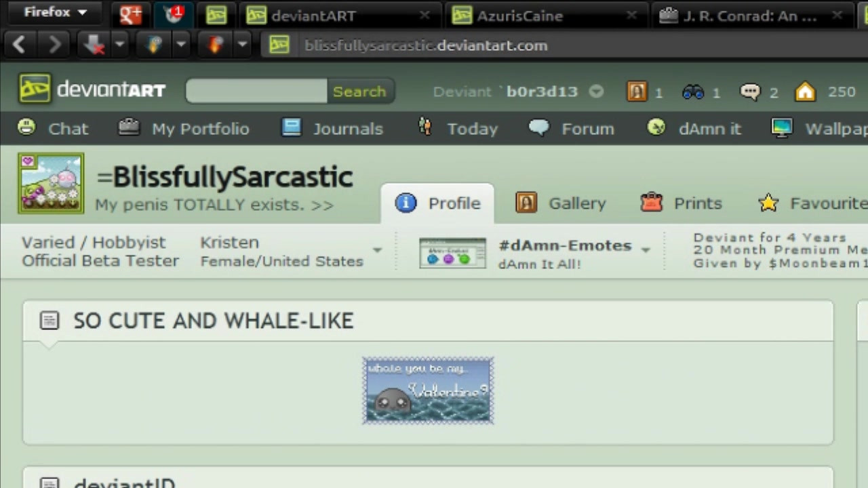Screen dimensions: 868x488
Task: Expand the dropdown beside the red X add-on
Action: pyautogui.click(x=119, y=45)
